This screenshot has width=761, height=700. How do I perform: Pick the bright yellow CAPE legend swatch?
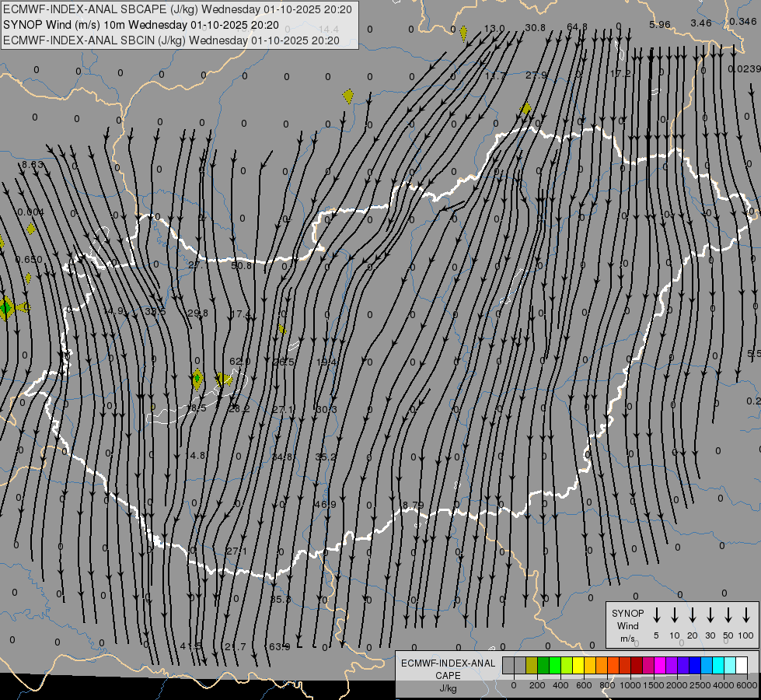(579, 666)
